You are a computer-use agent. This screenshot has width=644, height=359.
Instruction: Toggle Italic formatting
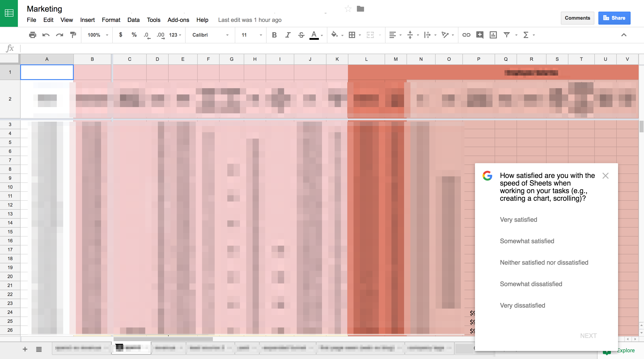pos(288,35)
